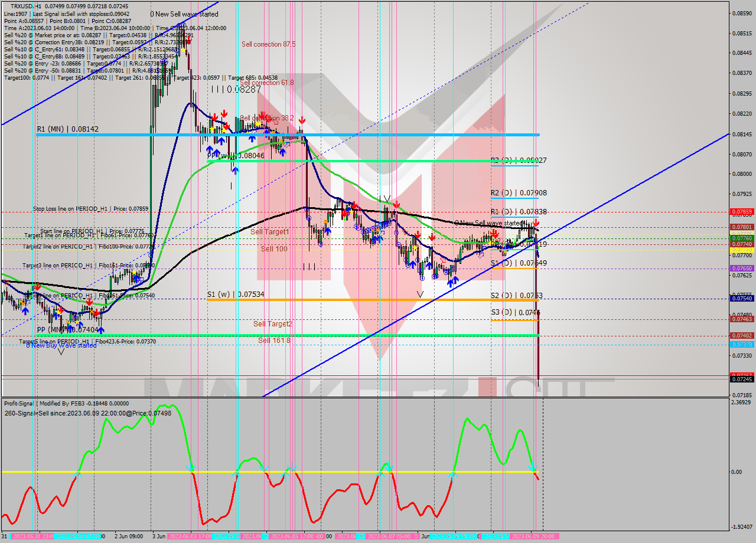The image size is (756, 543).
Task: Select the cyan up arrow at the oscillator zero crossover
Action: [x=77, y=474]
